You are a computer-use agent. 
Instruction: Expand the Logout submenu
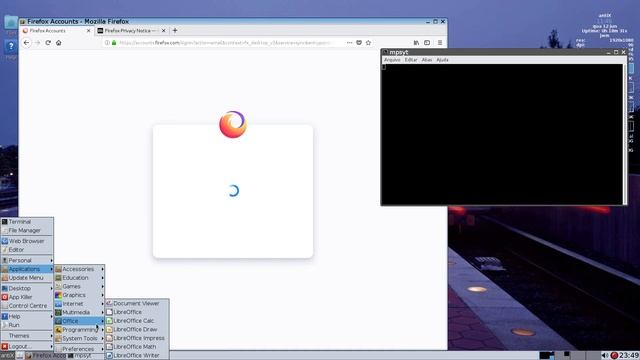[x=27, y=347]
